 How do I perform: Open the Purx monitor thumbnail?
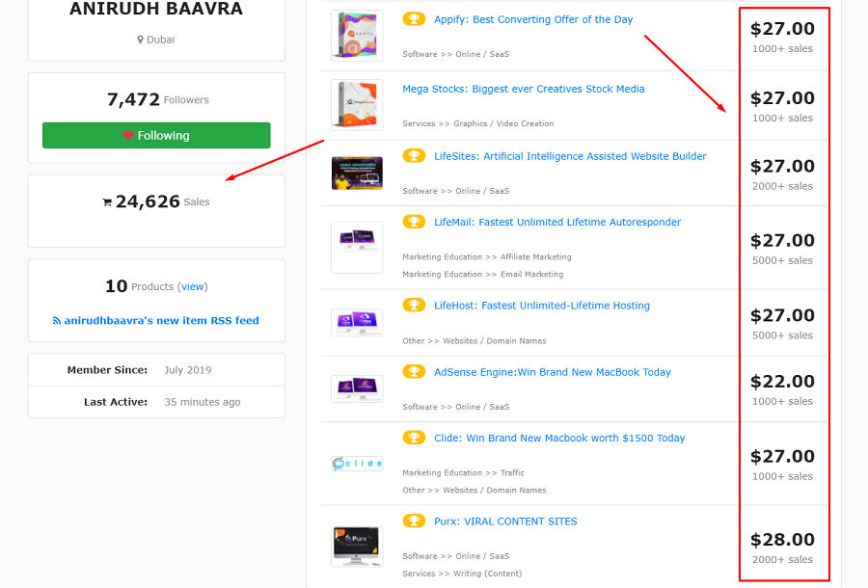click(357, 547)
